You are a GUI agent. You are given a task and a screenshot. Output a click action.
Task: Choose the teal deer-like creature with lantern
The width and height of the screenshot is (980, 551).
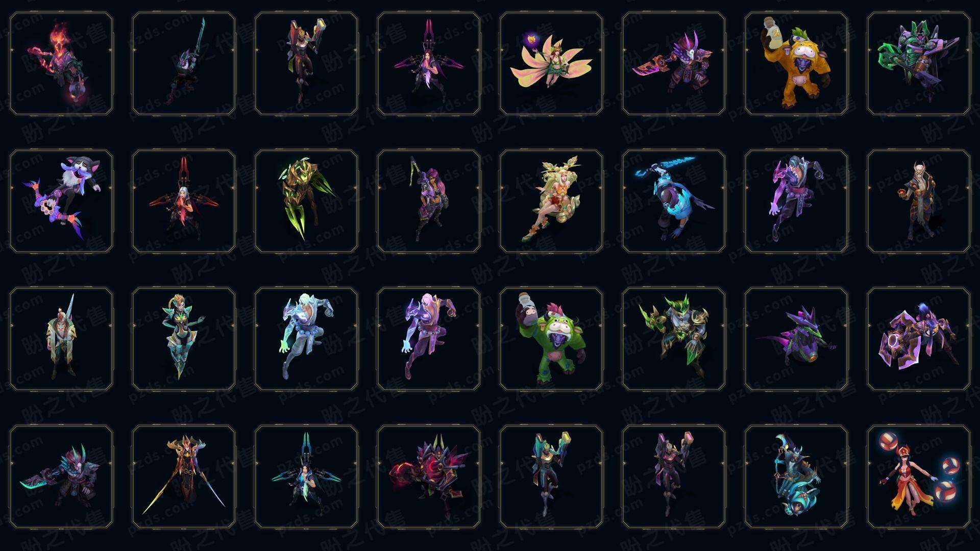[796, 477]
